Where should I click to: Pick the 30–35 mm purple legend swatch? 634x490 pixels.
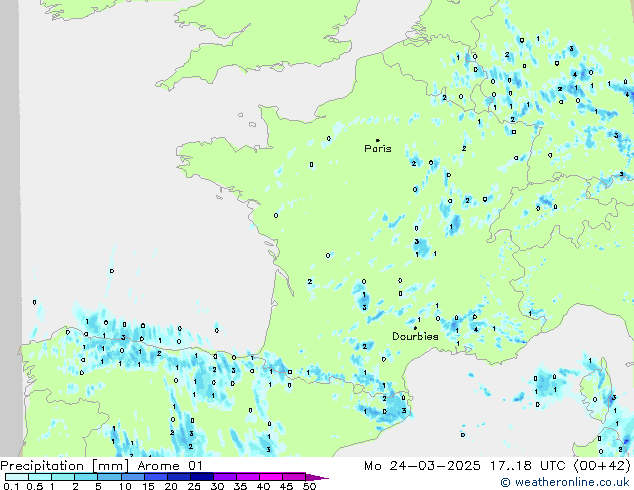(225, 477)
